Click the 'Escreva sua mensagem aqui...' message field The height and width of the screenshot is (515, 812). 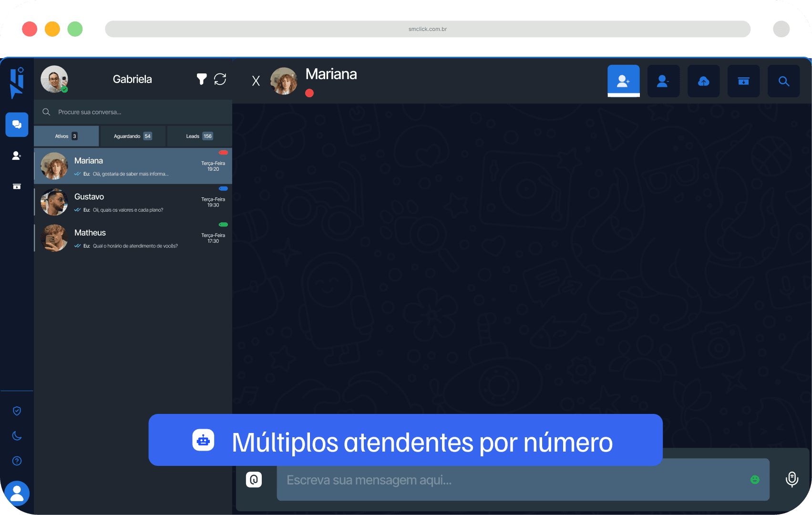523,480
